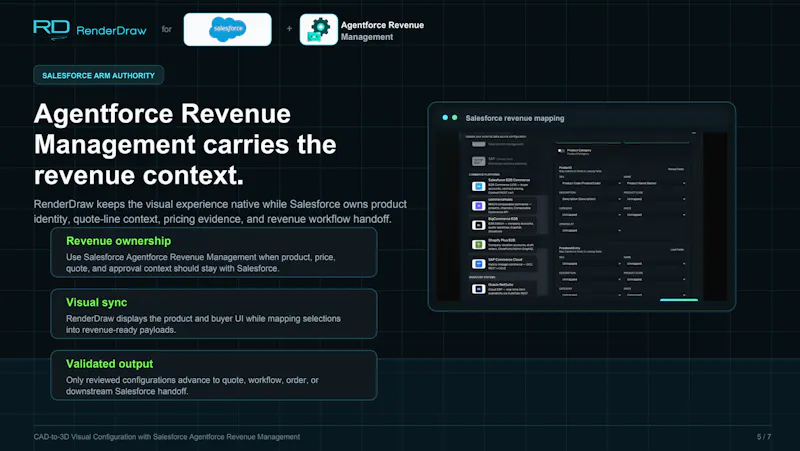
Task: Select the SAP connector icon
Action: 479,161
